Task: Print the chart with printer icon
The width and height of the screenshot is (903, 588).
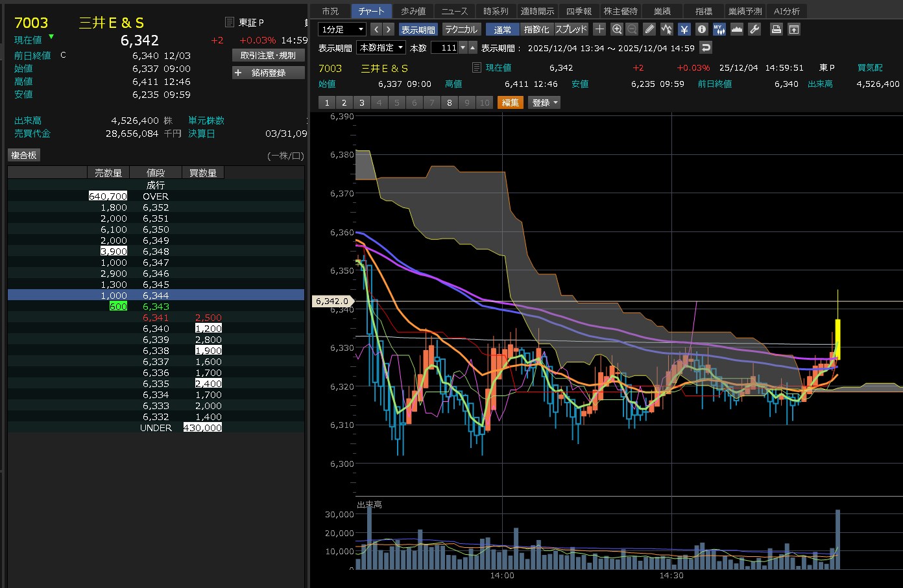Action: [776, 29]
